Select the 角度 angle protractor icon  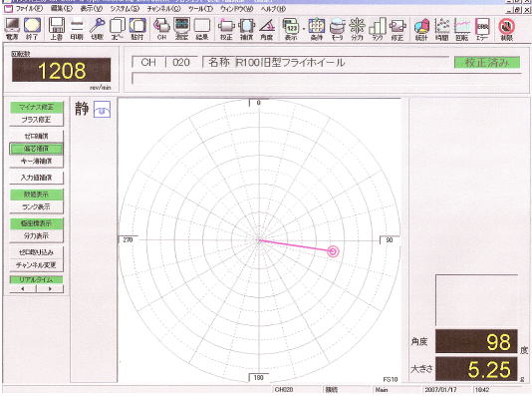[x=267, y=29]
